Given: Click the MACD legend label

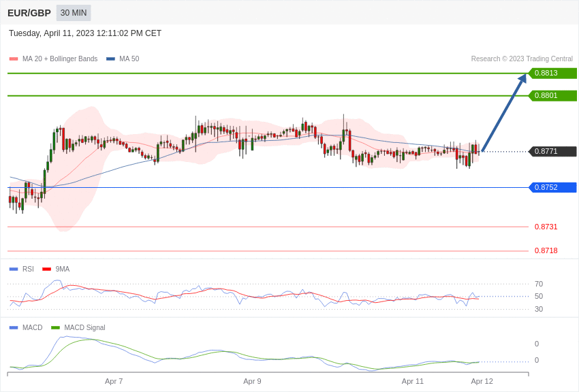Looking at the screenshot, I should (x=33, y=327).
